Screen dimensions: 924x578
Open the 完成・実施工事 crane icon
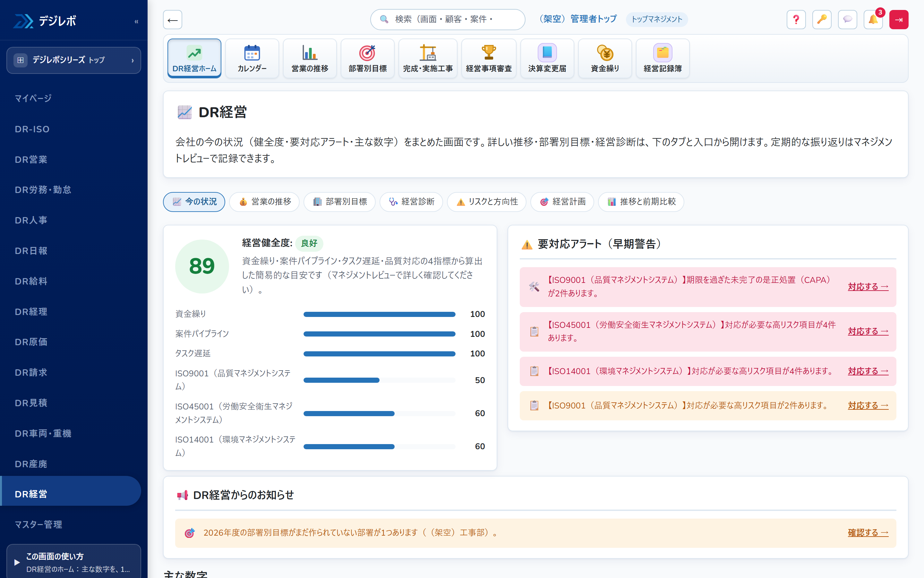428,58
